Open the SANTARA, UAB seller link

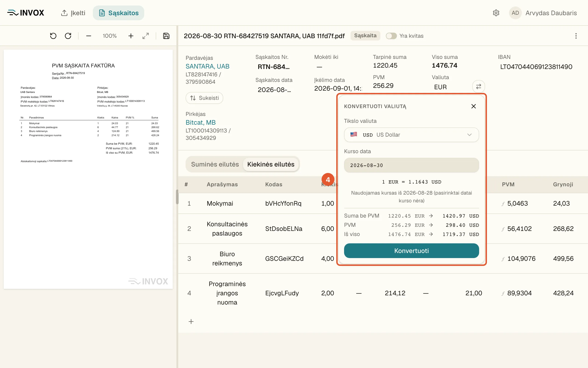(x=207, y=66)
